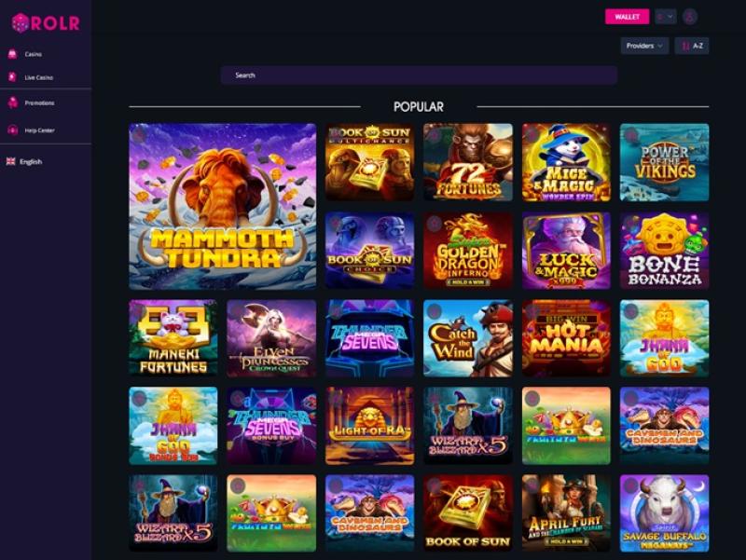Click the ROLR logo
Viewport: 746px width, 560px height.
(x=46, y=22)
